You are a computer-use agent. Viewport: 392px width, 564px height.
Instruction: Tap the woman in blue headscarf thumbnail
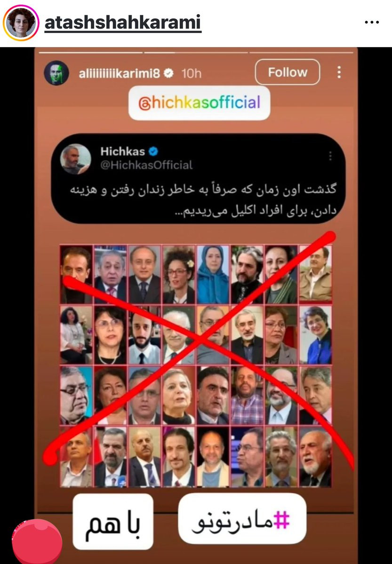point(213,274)
